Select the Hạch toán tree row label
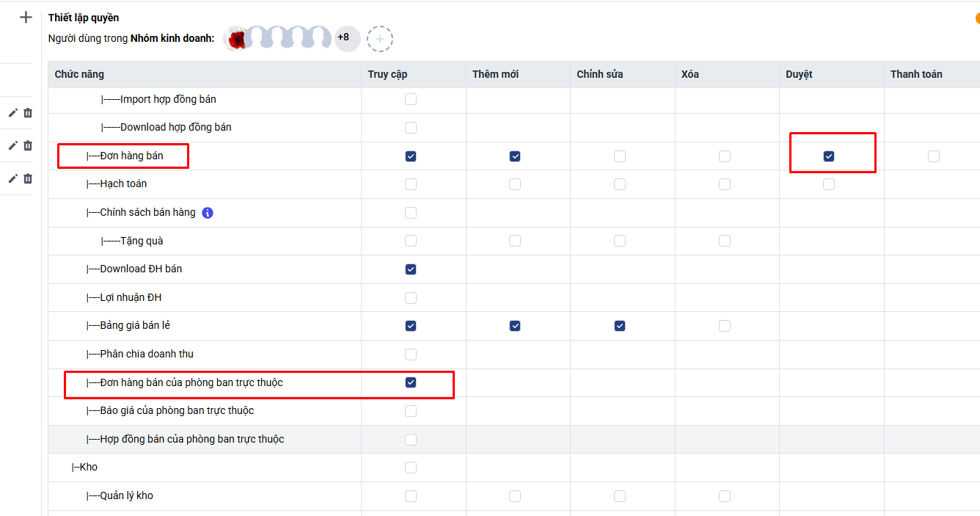This screenshot has height=516, width=980. coord(123,183)
